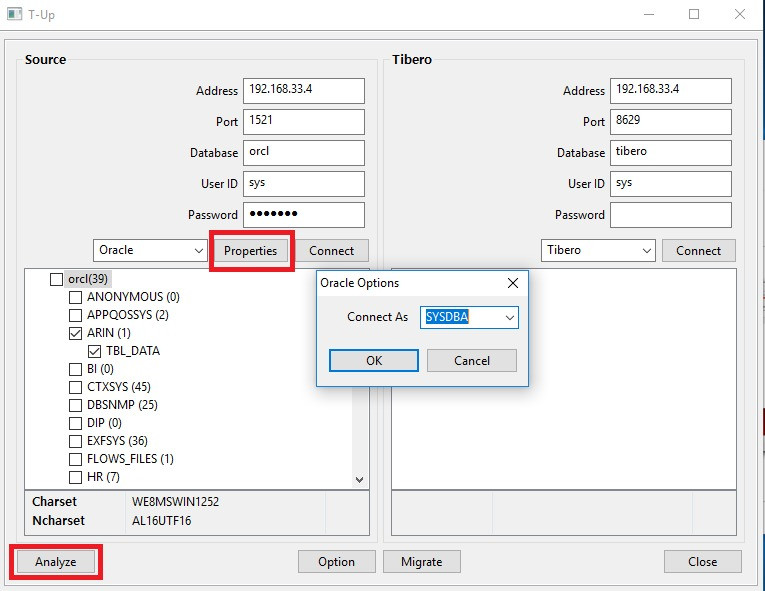Click the schema tree scroll-down arrow
The width and height of the screenshot is (765, 591).
[x=360, y=480]
